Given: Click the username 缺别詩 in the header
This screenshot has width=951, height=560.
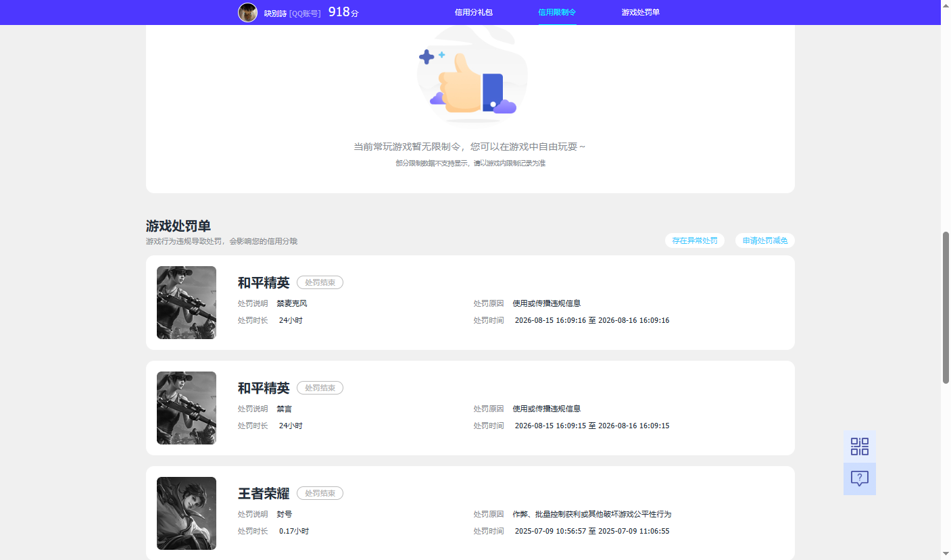Looking at the screenshot, I should click(x=275, y=13).
